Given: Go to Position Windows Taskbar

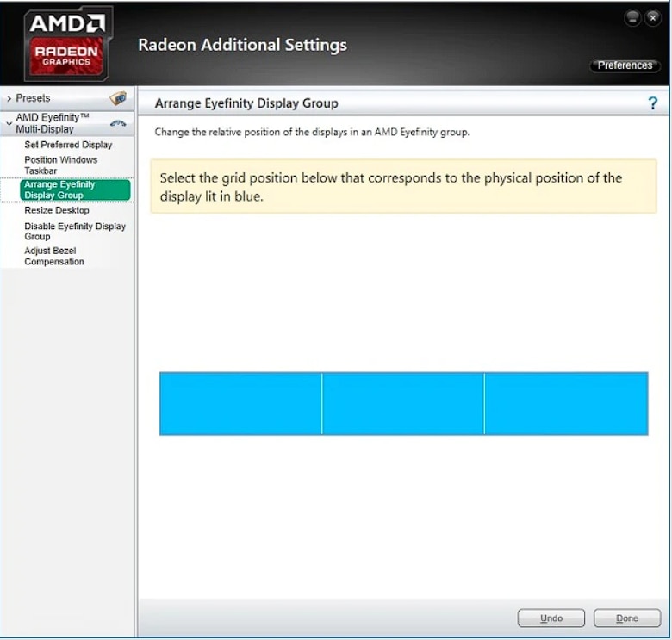Looking at the screenshot, I should click(x=61, y=165).
